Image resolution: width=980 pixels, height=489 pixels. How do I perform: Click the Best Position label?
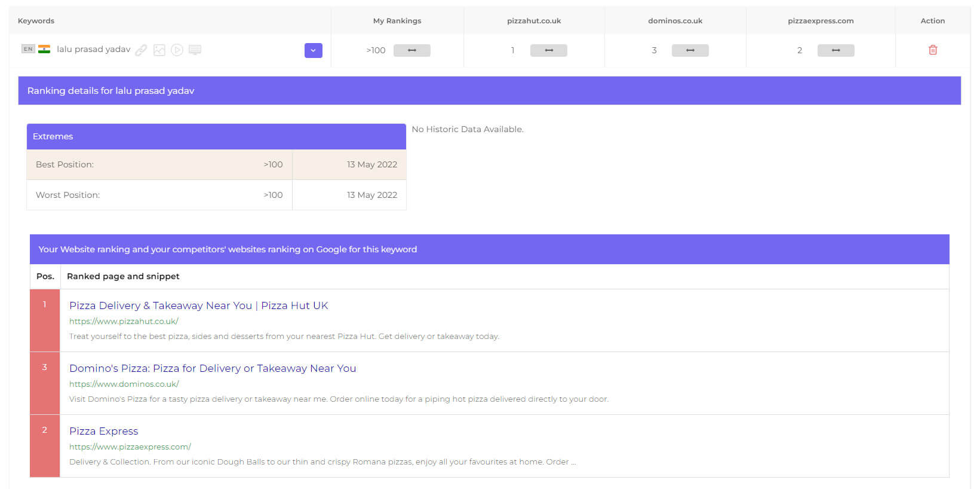tap(64, 164)
